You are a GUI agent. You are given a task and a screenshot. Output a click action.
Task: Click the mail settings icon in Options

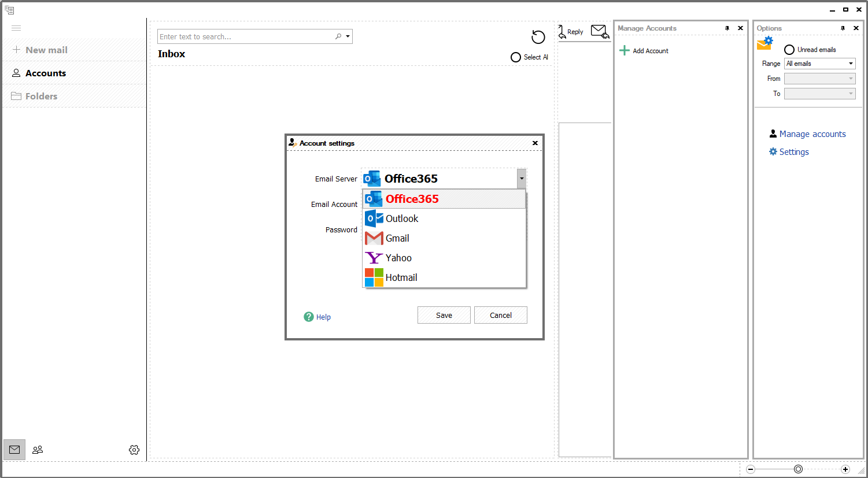764,43
